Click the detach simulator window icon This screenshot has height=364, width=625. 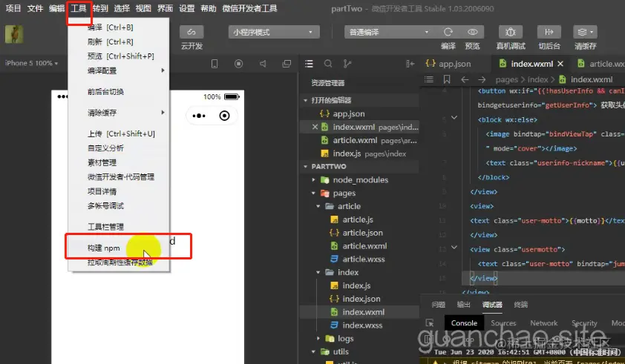tap(287, 64)
